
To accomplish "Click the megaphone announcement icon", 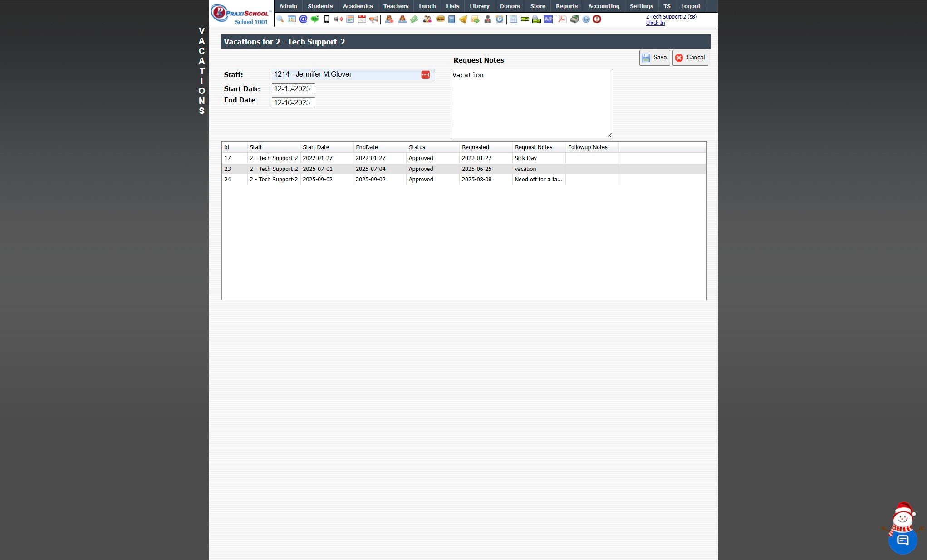I will [373, 19].
